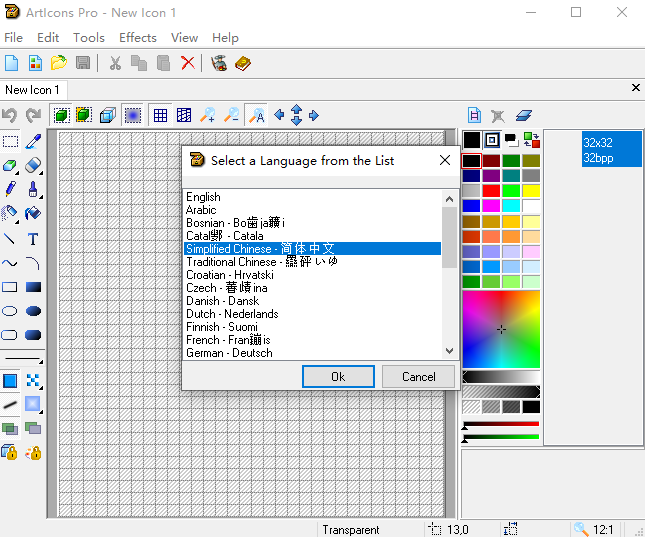Open file using the folder icon
This screenshot has height=537, width=645.
point(59,63)
